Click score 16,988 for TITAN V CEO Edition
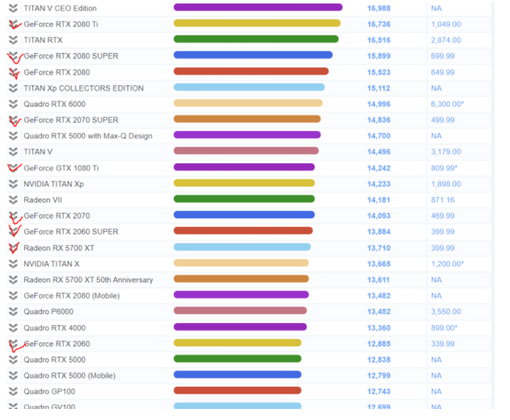510x420 pixels. tap(379, 8)
